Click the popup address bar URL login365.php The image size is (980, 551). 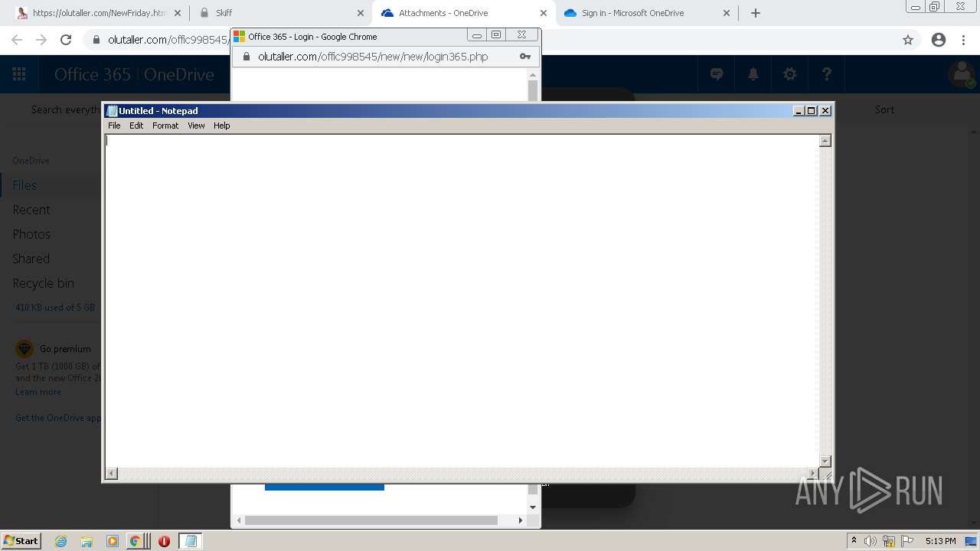pos(373,57)
